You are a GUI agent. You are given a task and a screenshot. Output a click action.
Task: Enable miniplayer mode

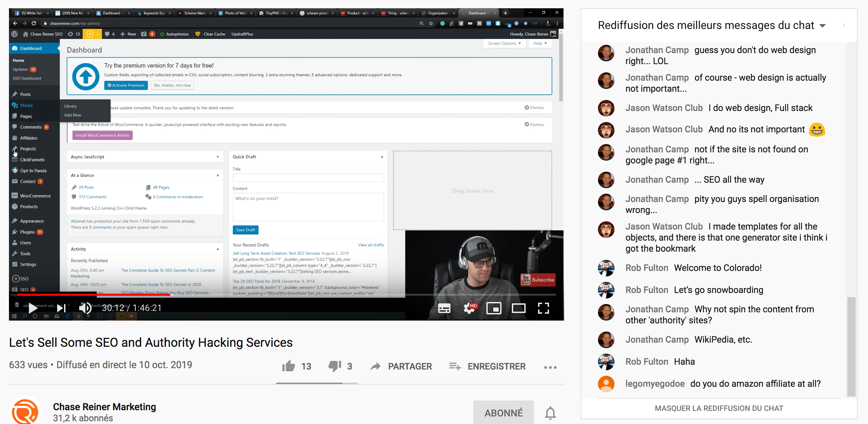[494, 308]
